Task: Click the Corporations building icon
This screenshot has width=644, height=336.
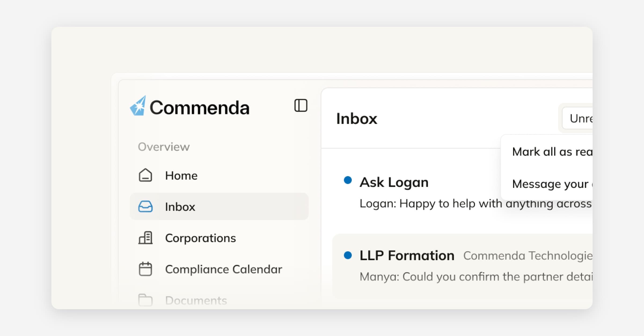Action: (145, 238)
